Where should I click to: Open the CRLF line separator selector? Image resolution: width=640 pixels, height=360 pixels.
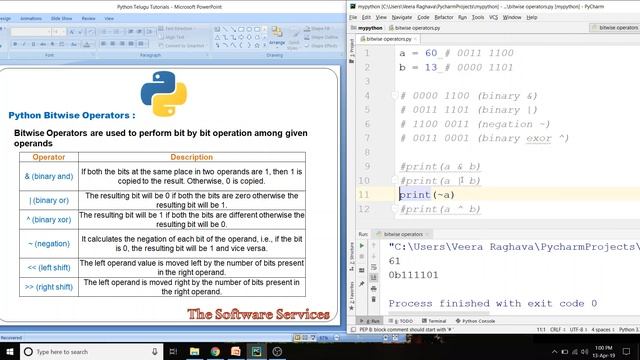click(557, 329)
